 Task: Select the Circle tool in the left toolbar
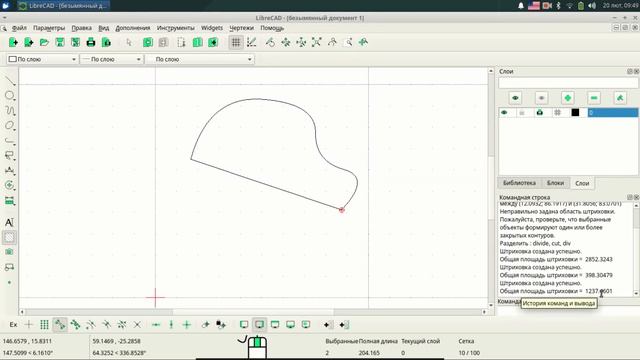9,96
